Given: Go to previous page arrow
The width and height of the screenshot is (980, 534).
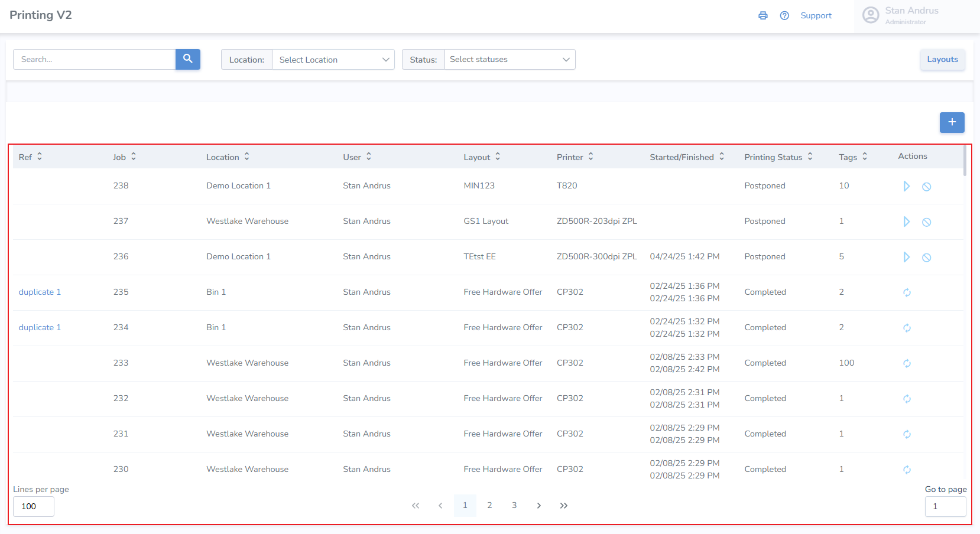Looking at the screenshot, I should [x=440, y=506].
